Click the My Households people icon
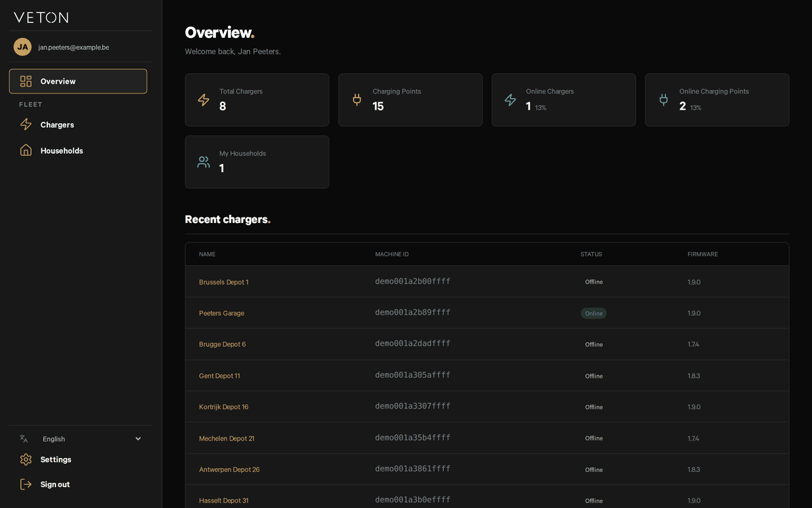Screen dimensions: 812x508 [x=204, y=162]
